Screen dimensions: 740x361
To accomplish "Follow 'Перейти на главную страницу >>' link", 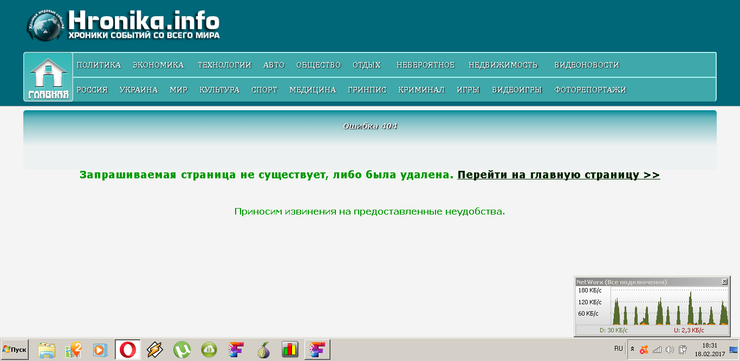I will click(x=559, y=175).
